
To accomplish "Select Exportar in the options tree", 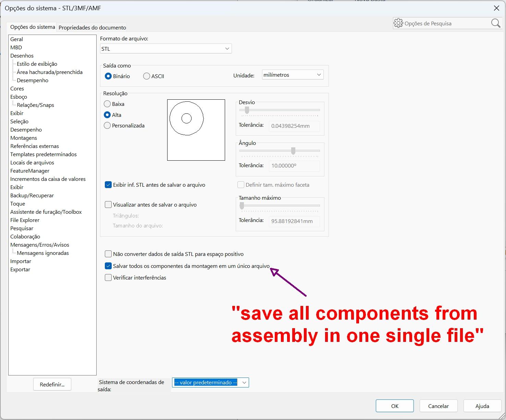I will (20, 269).
